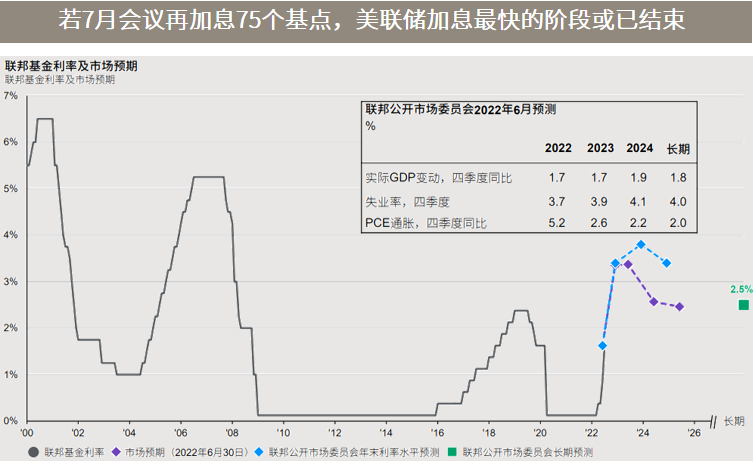Click the 2022 column header in the table
753x461 pixels.
click(x=558, y=148)
